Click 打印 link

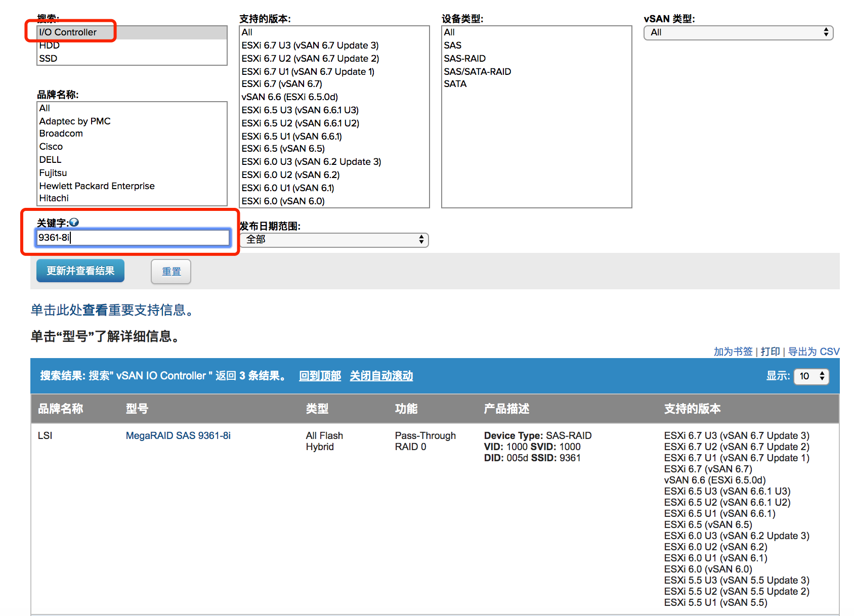[771, 351]
